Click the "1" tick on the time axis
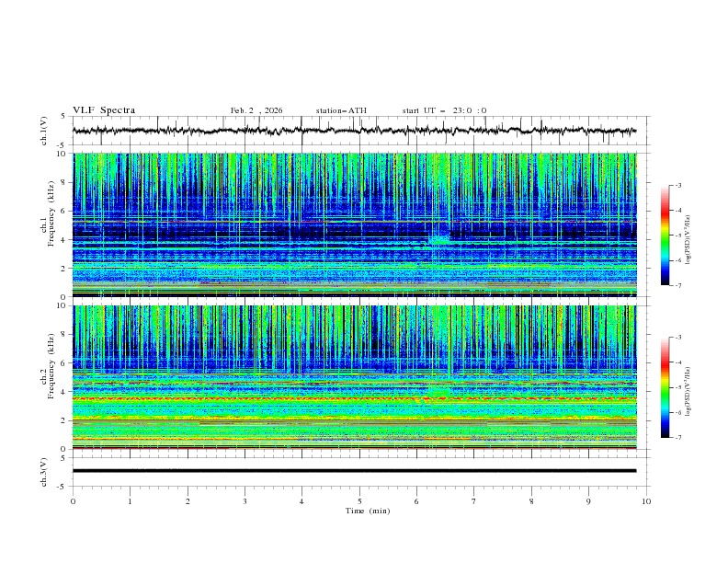 click(130, 501)
